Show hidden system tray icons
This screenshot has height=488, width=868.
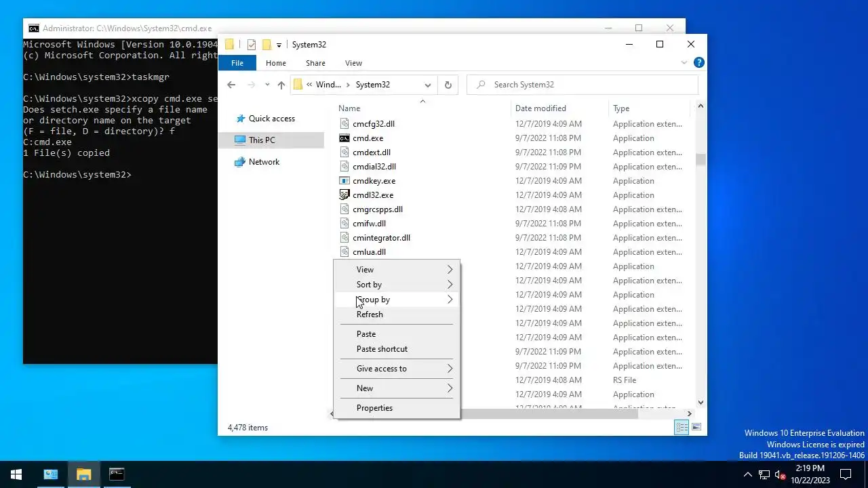pyautogui.click(x=747, y=474)
